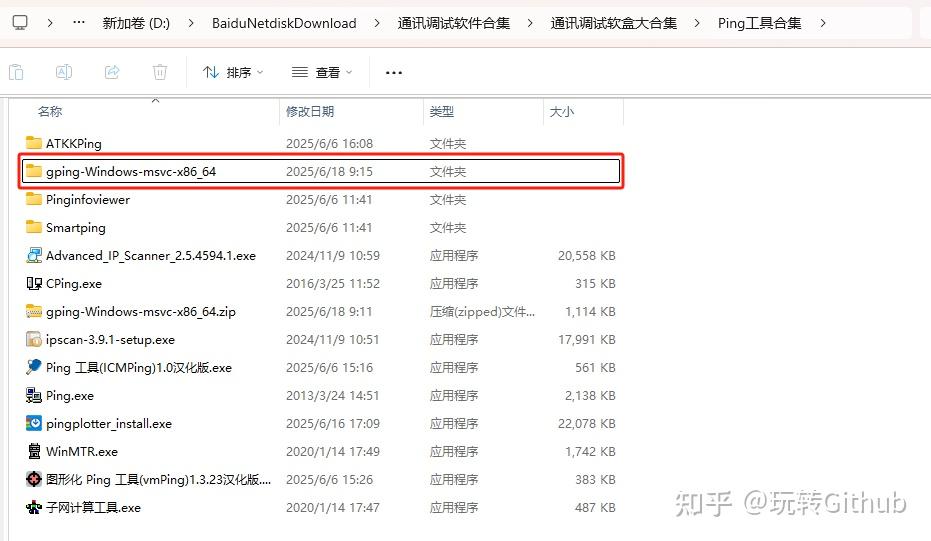Image resolution: width=931 pixels, height=541 pixels.
Task: Expand chevron after Ping工具合集
Action: tap(822, 23)
